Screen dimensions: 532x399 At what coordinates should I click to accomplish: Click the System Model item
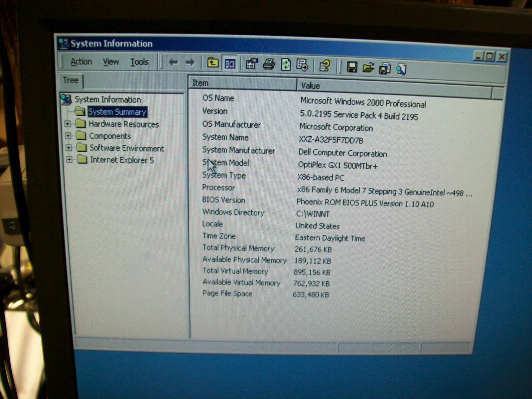click(x=225, y=163)
